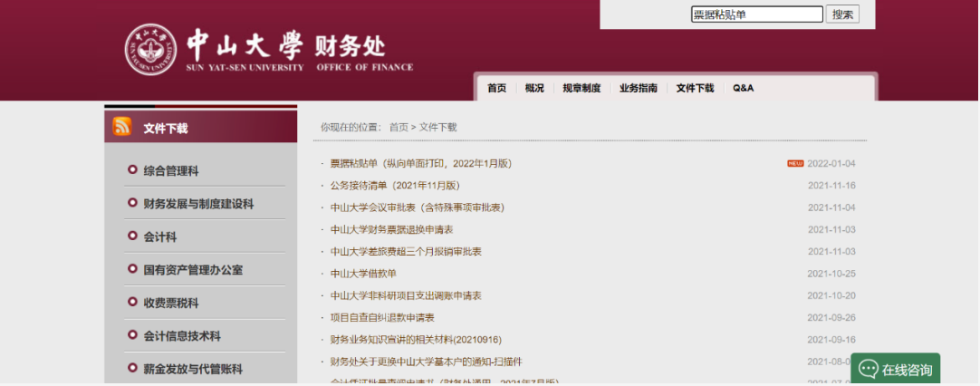Click the 首页 breadcrumb link
The width and height of the screenshot is (980, 386).
[399, 127]
